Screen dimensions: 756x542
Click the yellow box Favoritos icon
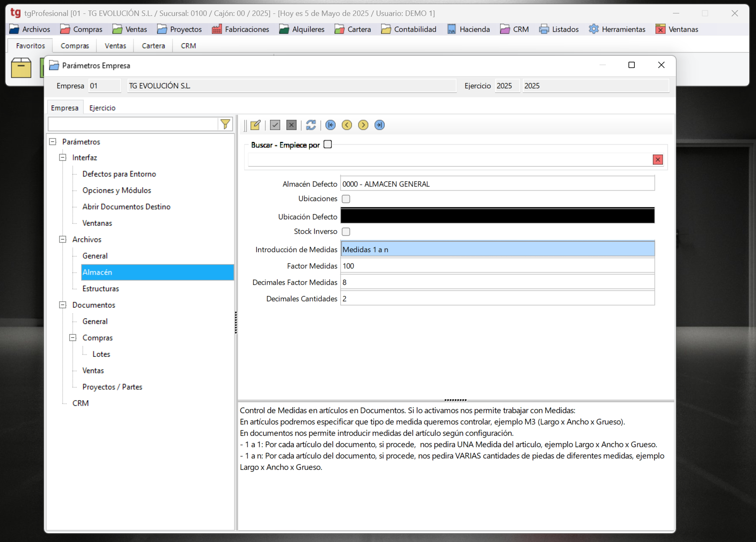21,68
